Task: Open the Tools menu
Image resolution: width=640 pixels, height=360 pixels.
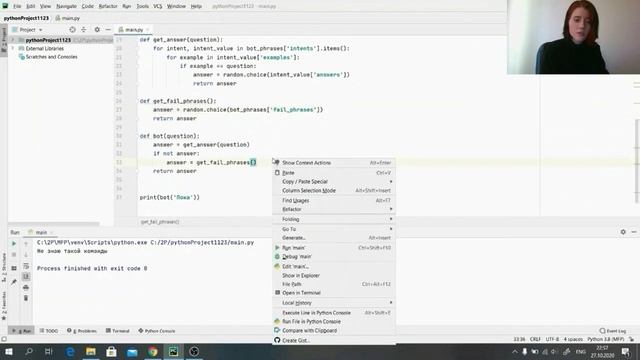Action: click(142, 6)
